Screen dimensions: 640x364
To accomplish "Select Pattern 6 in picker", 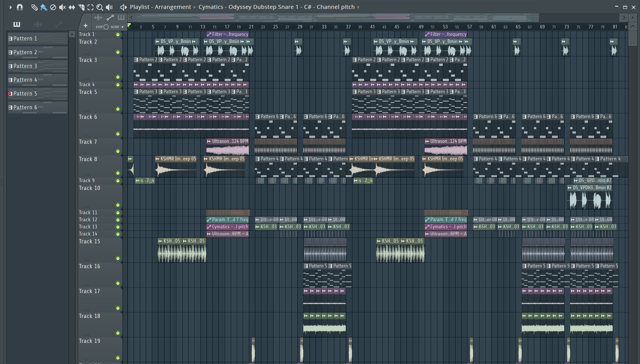I will click(x=38, y=107).
